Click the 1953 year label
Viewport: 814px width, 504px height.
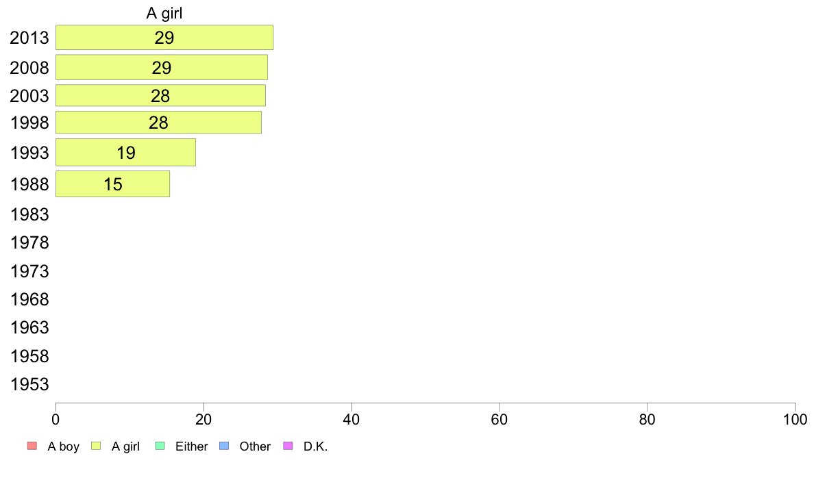pos(29,385)
